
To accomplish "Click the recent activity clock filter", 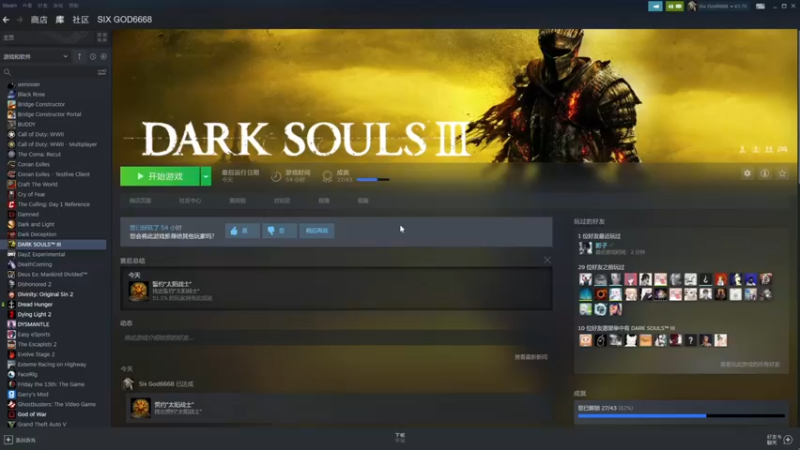I will [92, 56].
